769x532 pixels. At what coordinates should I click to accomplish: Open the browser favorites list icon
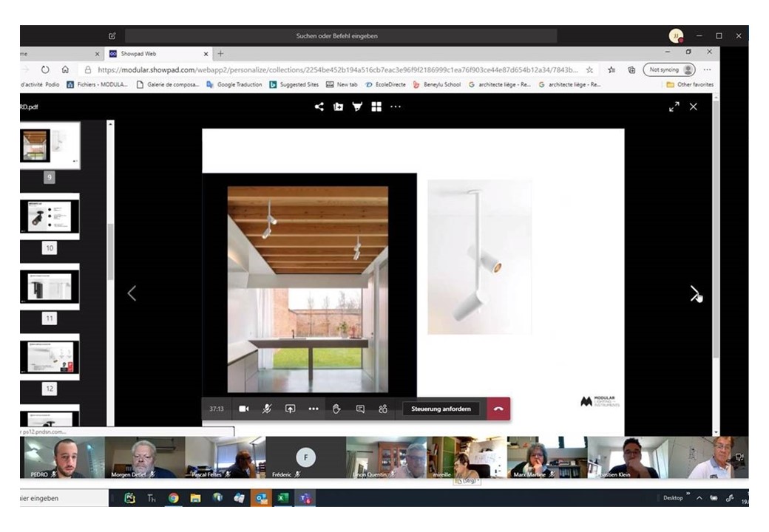(612, 69)
